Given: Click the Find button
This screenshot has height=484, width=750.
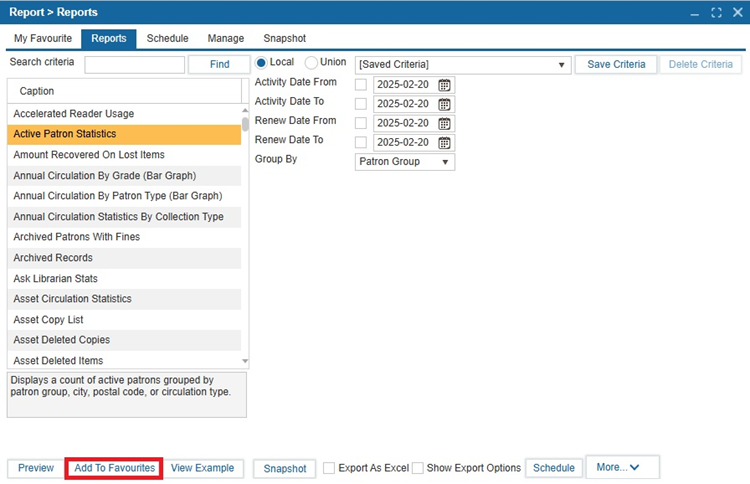Looking at the screenshot, I should point(219,64).
